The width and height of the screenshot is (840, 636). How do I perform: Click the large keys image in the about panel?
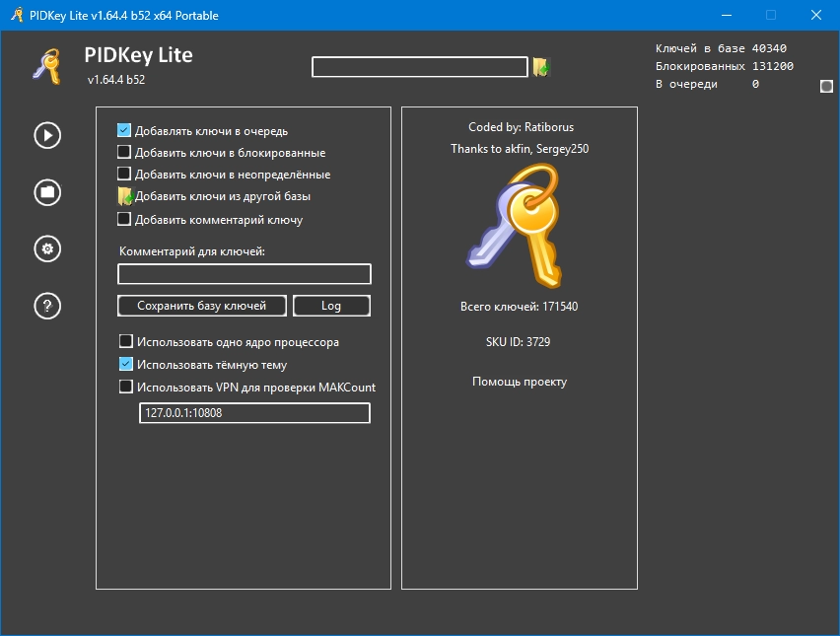click(x=516, y=225)
